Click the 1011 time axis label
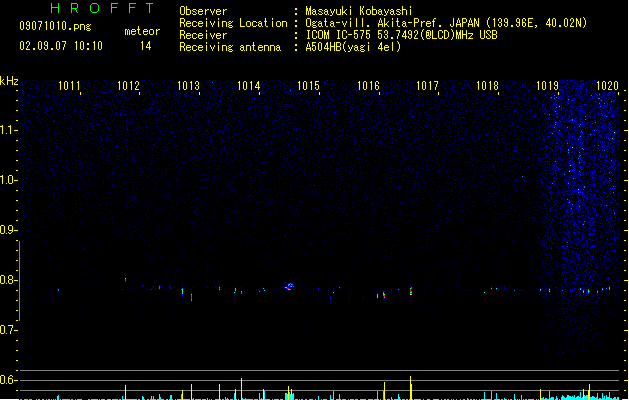Viewport: 629px width, 400px height. (69, 85)
